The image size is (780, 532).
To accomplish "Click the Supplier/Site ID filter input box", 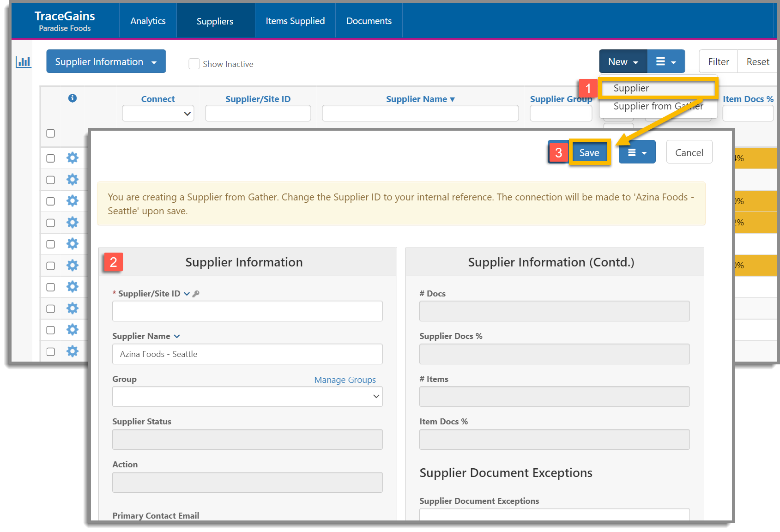I will (258, 113).
